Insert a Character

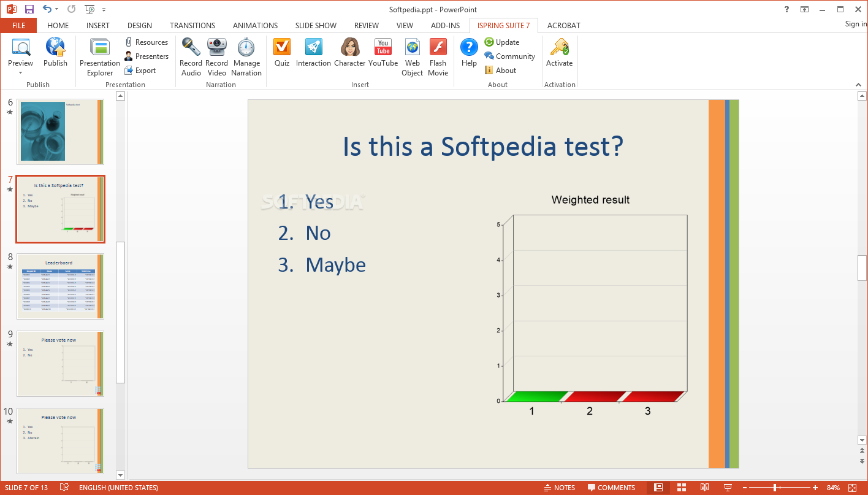(x=350, y=53)
